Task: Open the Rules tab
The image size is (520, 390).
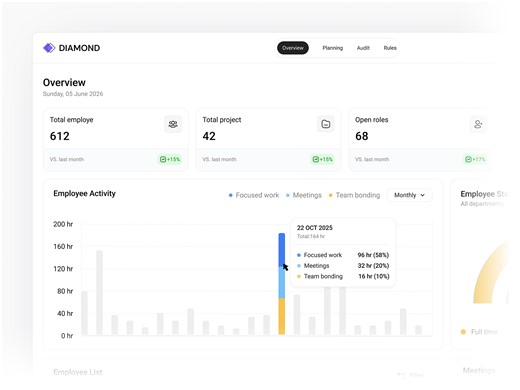Action: [x=390, y=48]
